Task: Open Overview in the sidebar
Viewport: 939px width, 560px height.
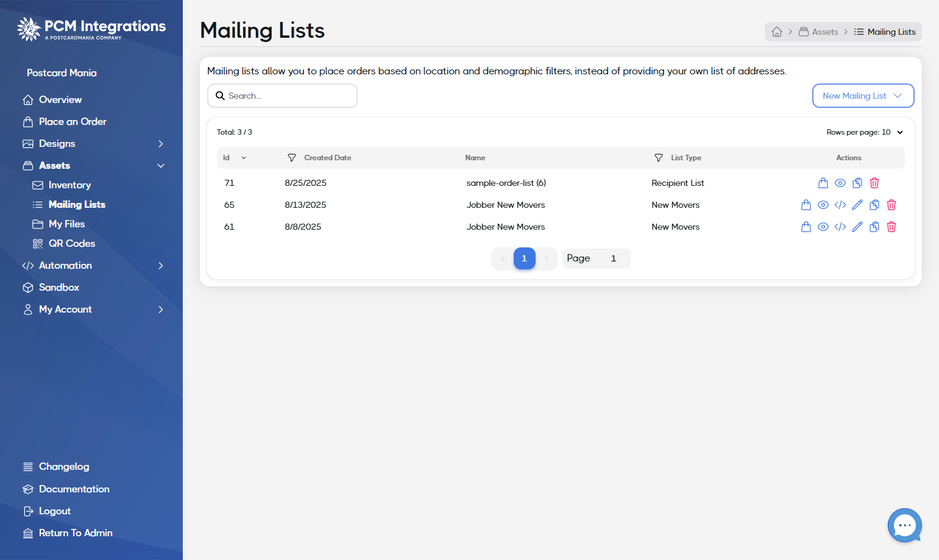Action: point(52,100)
